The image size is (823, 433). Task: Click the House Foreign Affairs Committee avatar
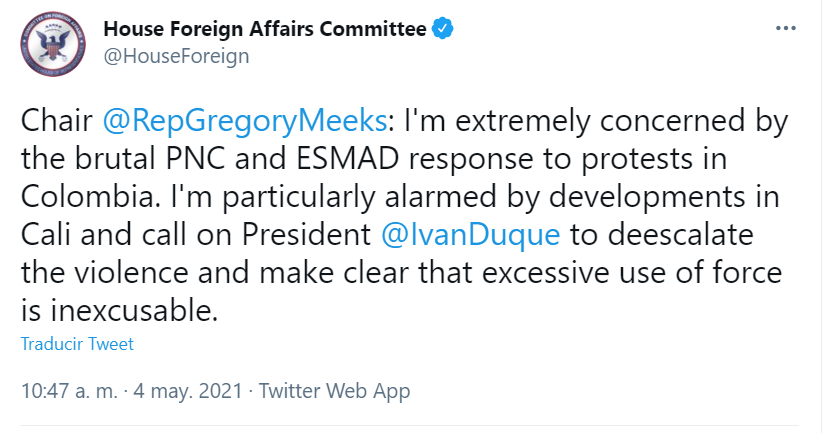click(53, 44)
